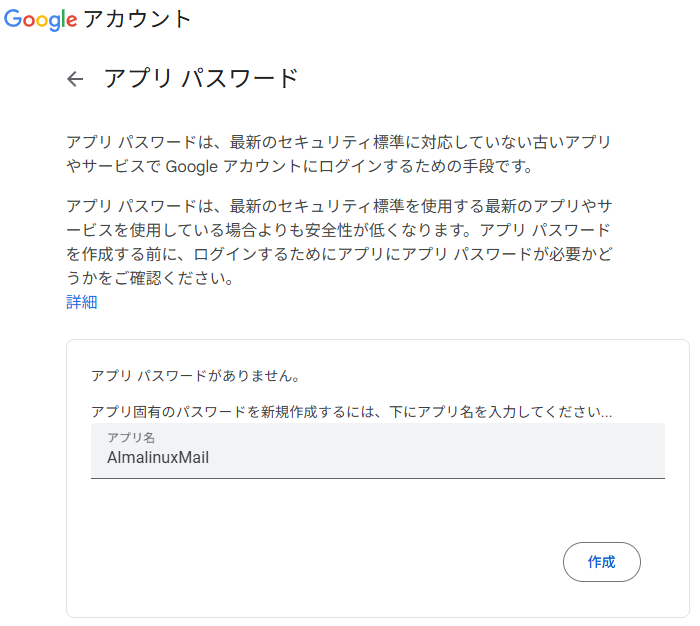Click the blue capital G of Google
The image size is (700, 626).
click(x=12, y=19)
